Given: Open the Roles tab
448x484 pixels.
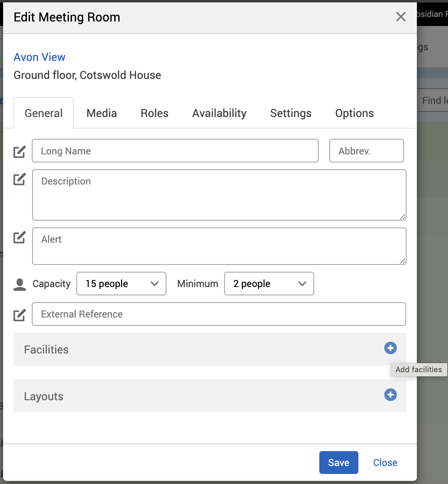Looking at the screenshot, I should click(x=154, y=113).
